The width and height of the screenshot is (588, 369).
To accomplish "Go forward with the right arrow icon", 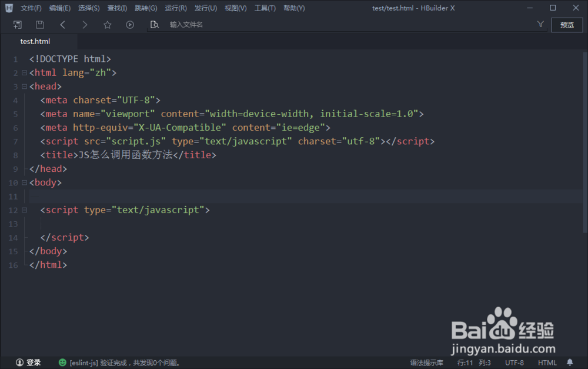I will tap(85, 25).
